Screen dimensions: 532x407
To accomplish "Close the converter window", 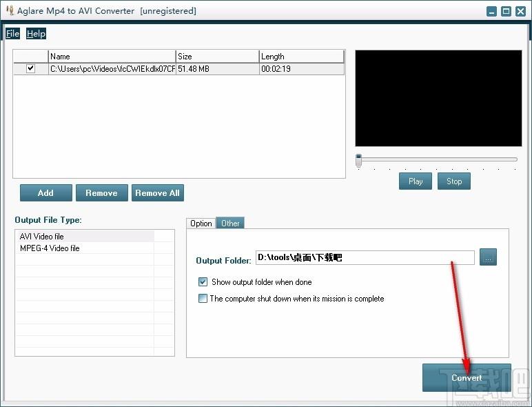I will click(520, 11).
